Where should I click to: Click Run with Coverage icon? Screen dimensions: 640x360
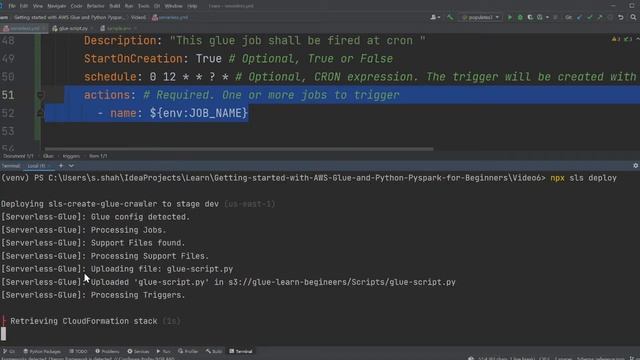530,18
